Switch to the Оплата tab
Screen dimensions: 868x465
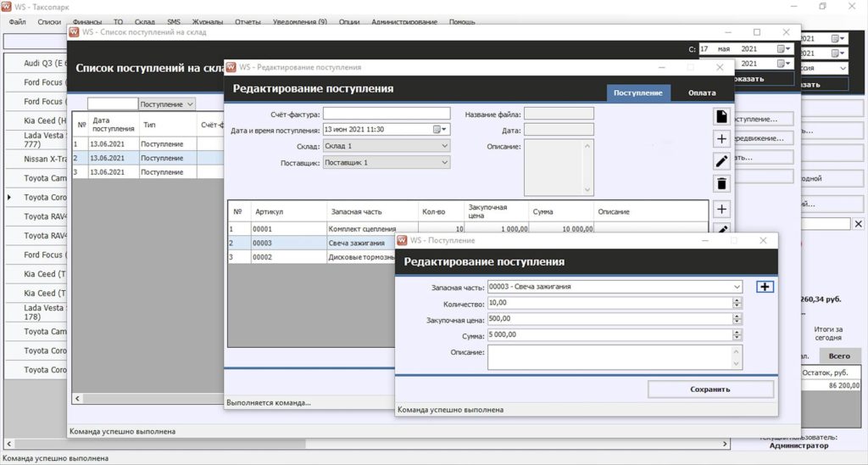point(702,92)
